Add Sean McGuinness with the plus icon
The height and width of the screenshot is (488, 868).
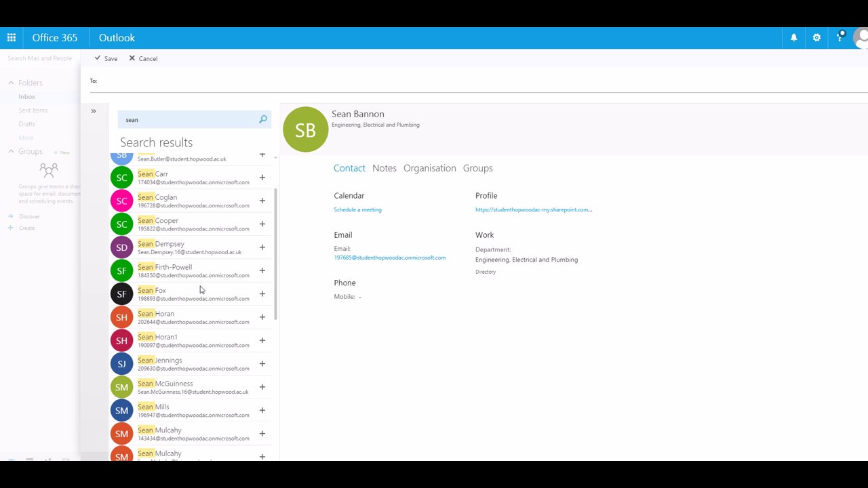262,387
